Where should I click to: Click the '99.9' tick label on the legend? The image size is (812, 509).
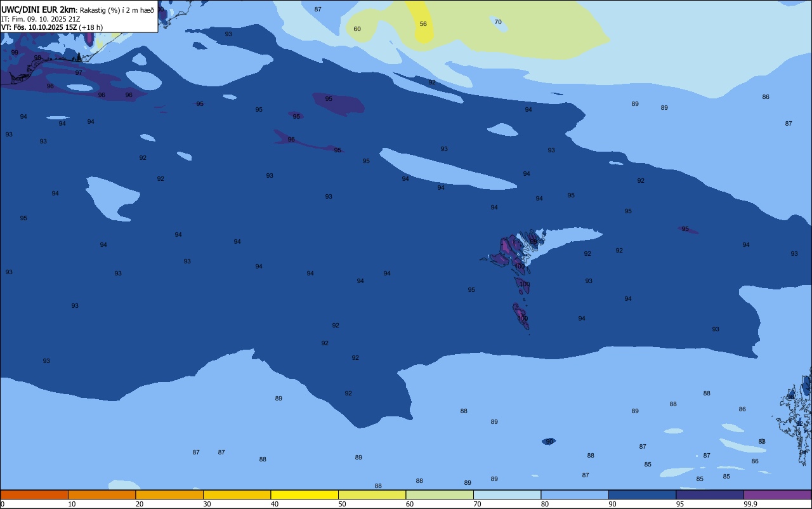pos(750,504)
